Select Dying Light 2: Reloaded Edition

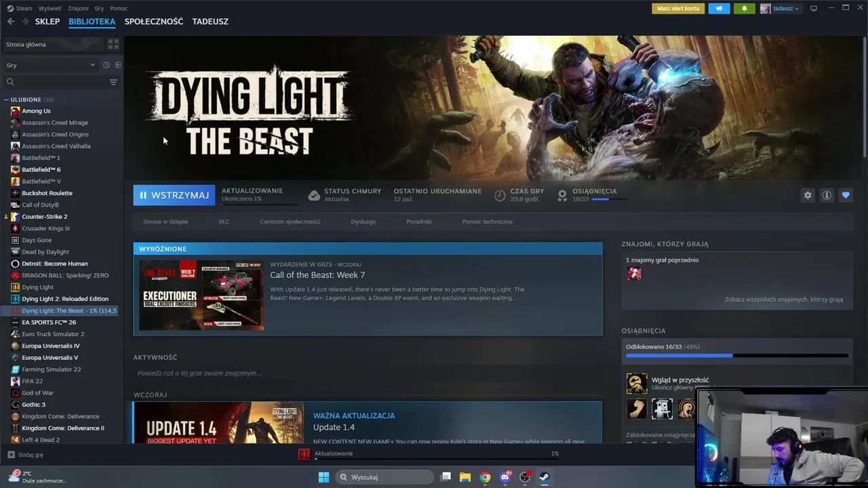click(64, 299)
